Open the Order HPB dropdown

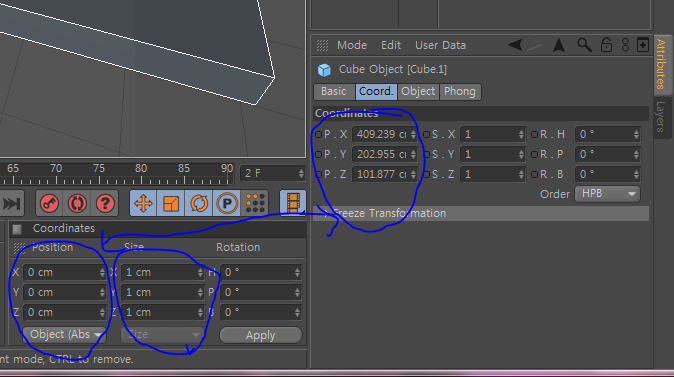tap(607, 194)
